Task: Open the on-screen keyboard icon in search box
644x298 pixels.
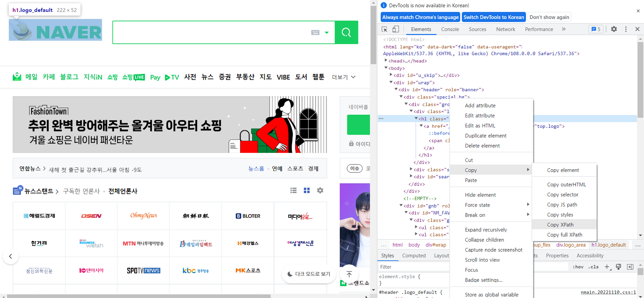Action: [x=315, y=32]
